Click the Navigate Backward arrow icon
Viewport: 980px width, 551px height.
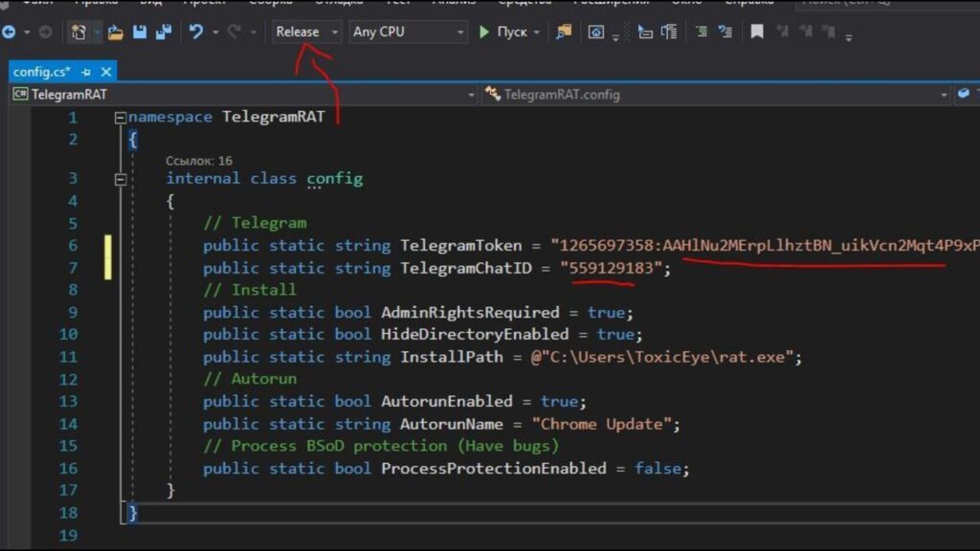pyautogui.click(x=9, y=32)
